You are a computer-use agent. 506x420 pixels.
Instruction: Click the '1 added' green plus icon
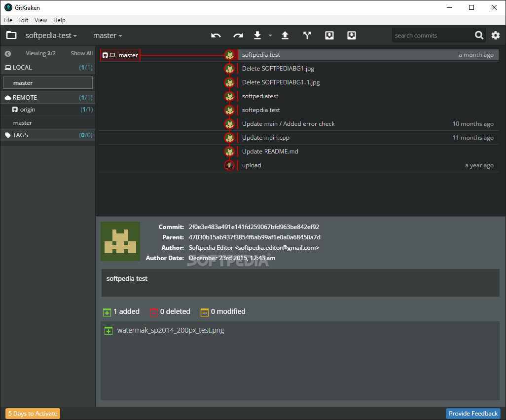click(x=107, y=312)
